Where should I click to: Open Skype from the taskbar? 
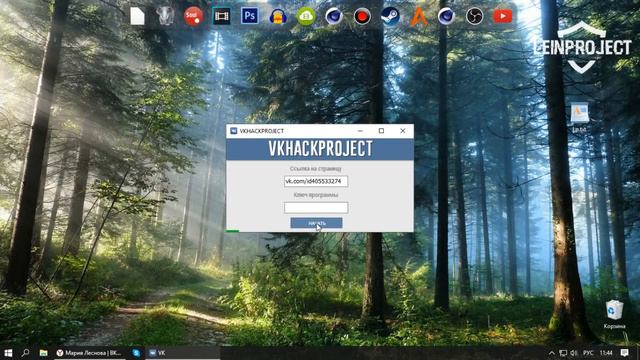[136, 353]
